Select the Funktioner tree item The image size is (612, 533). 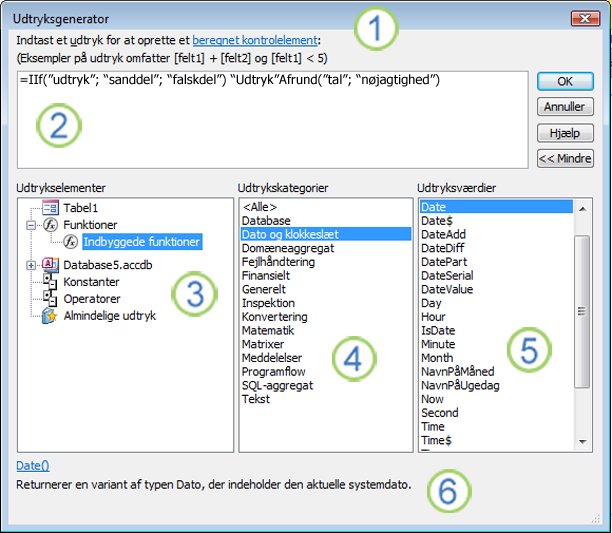click(x=90, y=225)
